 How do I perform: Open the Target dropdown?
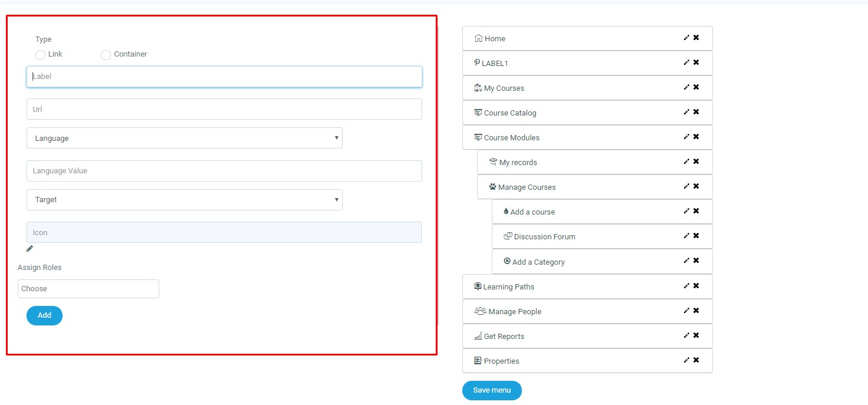click(x=184, y=200)
